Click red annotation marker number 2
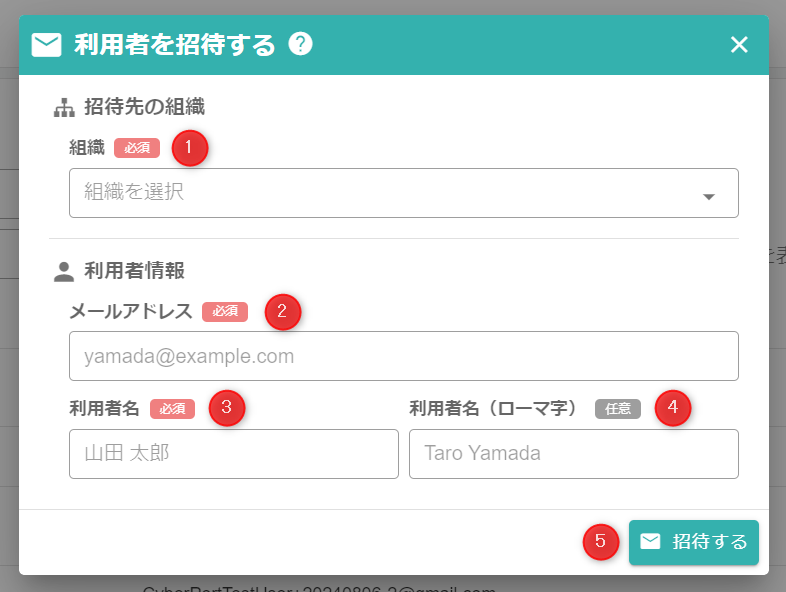 [x=282, y=311]
